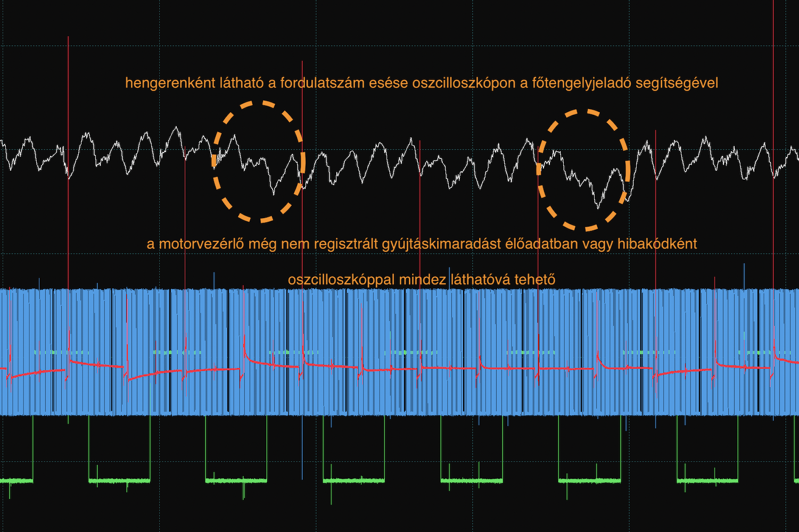
Task: Click the tall red spike at far left
Action: point(68,106)
